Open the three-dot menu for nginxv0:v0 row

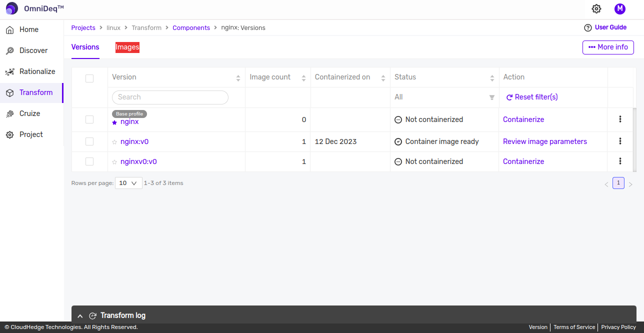click(x=620, y=161)
